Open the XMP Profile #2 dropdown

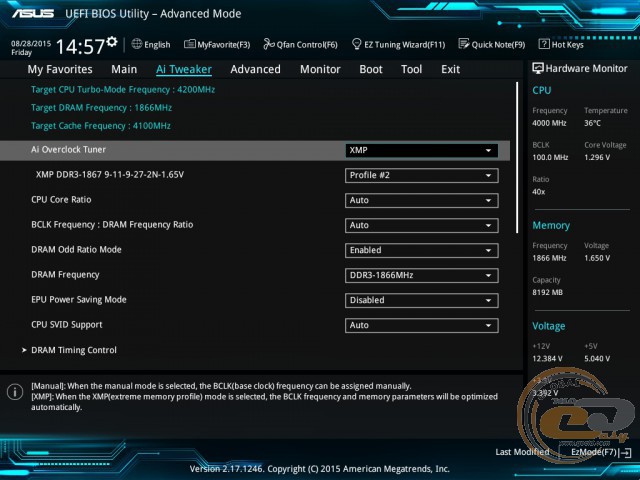pos(422,175)
